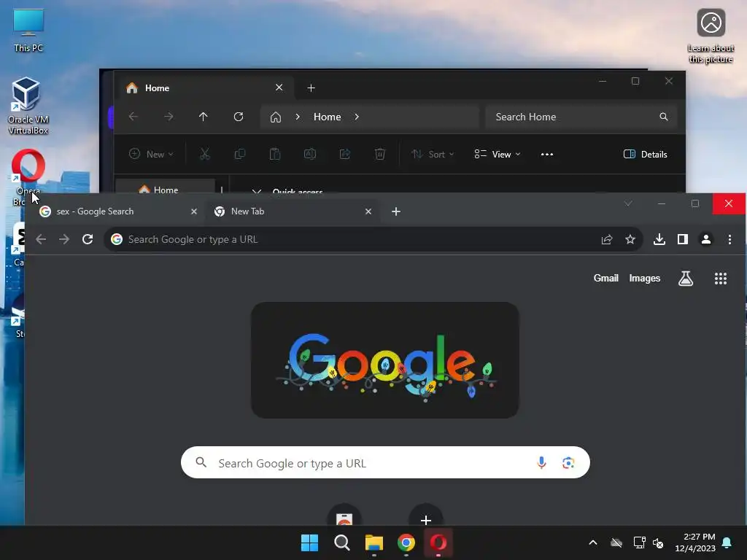Image resolution: width=747 pixels, height=560 pixels.
Task: Click the Cut scissors icon in File Explorer
Action: click(205, 154)
